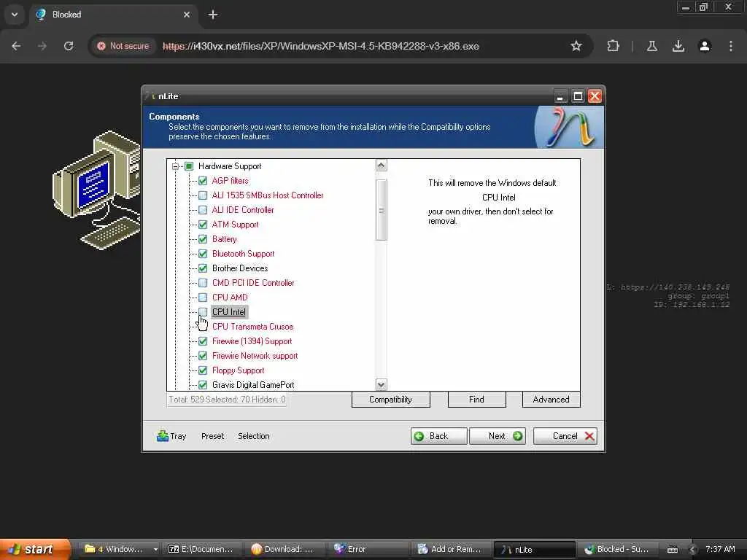
Task: Open the browser Extensions puzzle icon
Action: click(x=613, y=46)
